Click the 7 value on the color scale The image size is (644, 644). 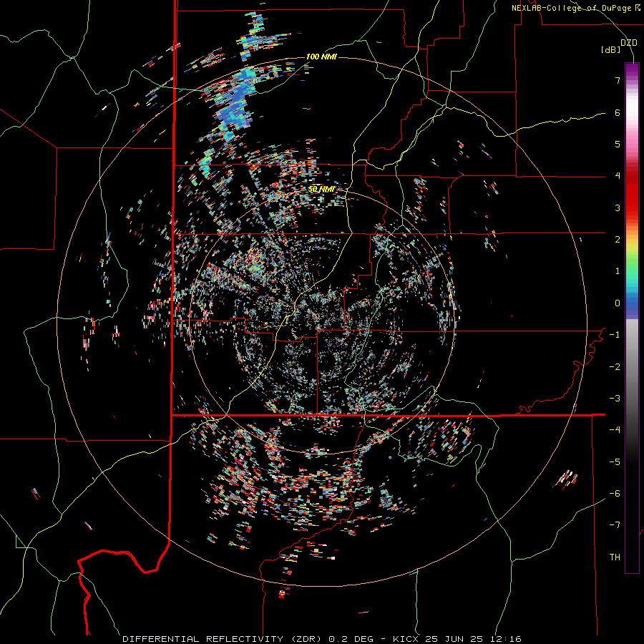tap(618, 80)
